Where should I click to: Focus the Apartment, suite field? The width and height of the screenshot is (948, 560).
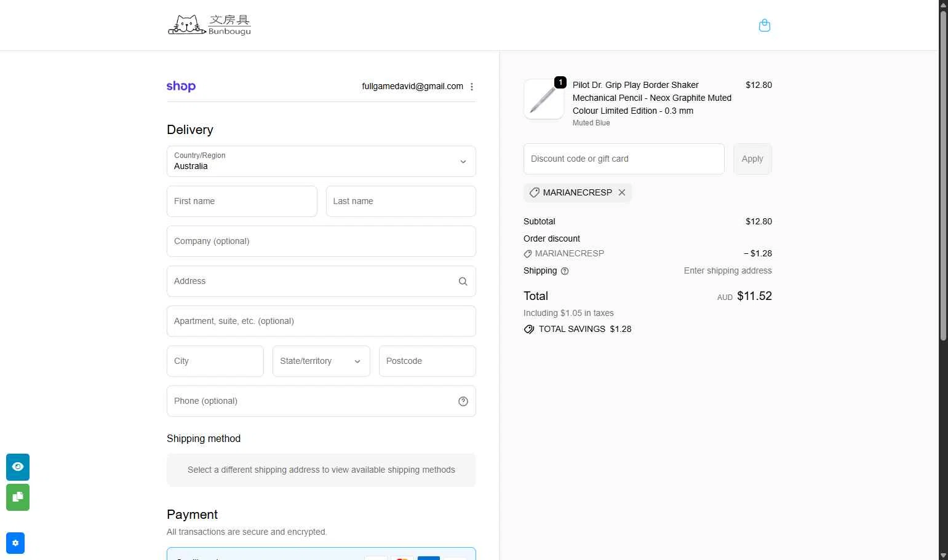(321, 321)
